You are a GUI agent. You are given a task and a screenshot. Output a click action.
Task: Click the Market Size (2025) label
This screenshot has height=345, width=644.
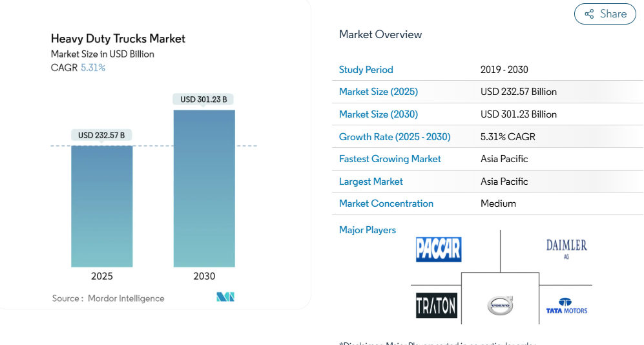pos(379,92)
